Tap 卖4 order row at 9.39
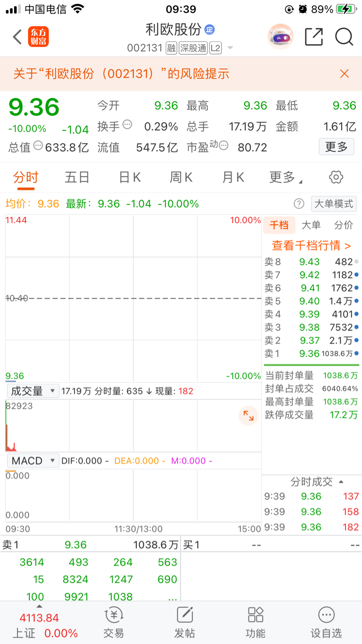Viewport: 362px width, 644px height. coord(311,314)
